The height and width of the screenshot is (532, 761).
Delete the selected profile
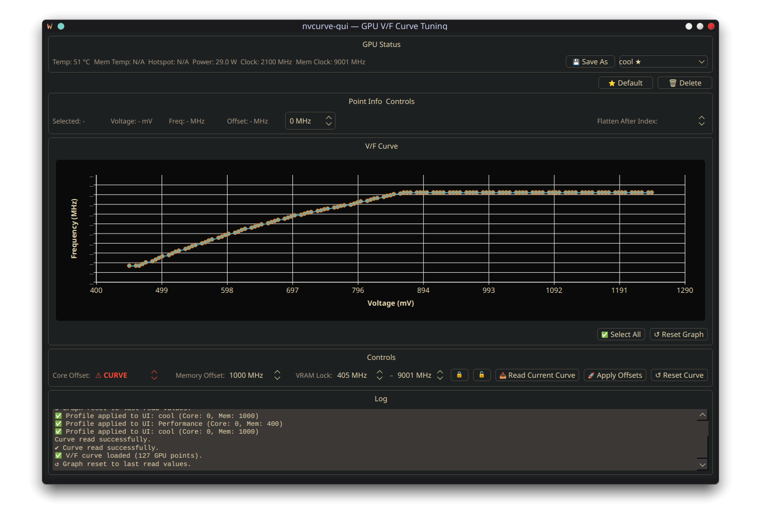[x=684, y=83]
